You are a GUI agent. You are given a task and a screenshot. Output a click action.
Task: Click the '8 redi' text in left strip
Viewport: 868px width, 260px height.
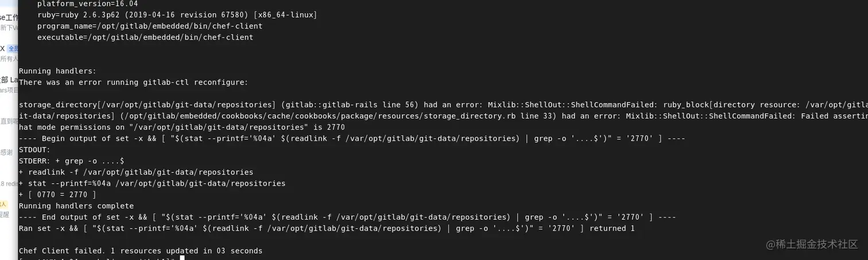tap(9, 184)
